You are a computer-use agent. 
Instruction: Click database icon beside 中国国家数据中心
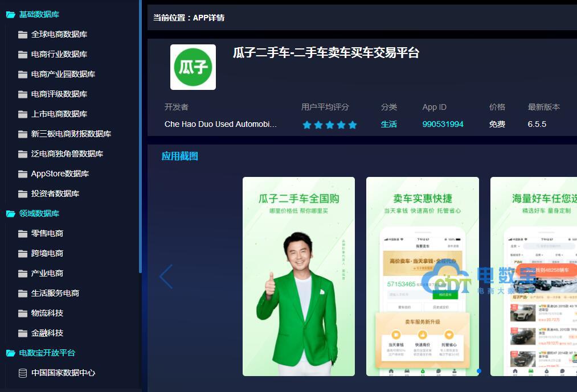[x=23, y=373]
